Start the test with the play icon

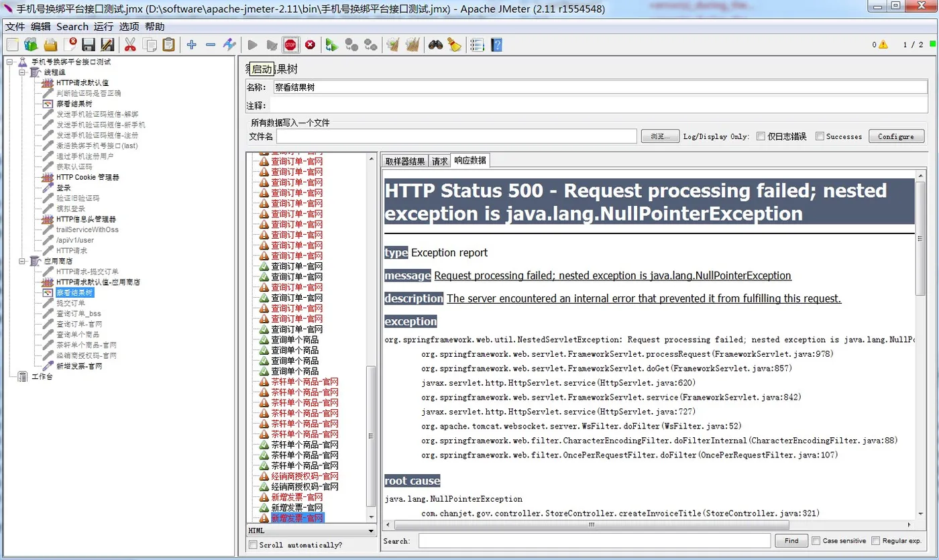coord(253,45)
